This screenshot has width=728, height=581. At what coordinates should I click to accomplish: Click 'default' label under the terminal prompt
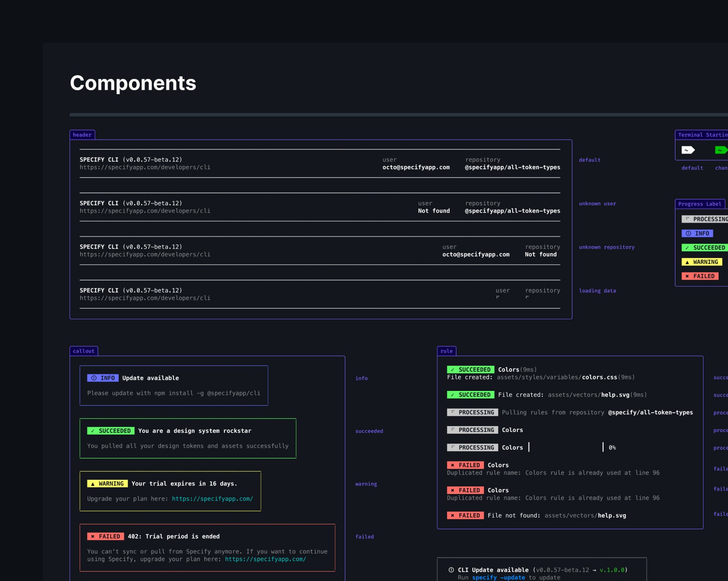tap(692, 168)
